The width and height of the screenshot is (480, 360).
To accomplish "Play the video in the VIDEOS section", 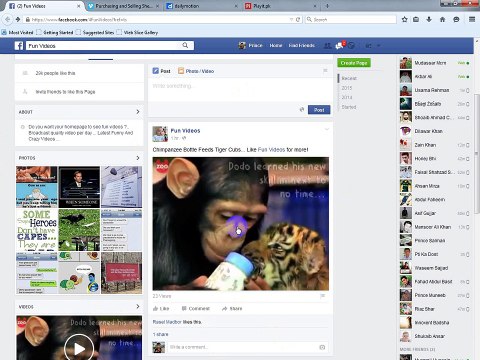I will (79, 348).
